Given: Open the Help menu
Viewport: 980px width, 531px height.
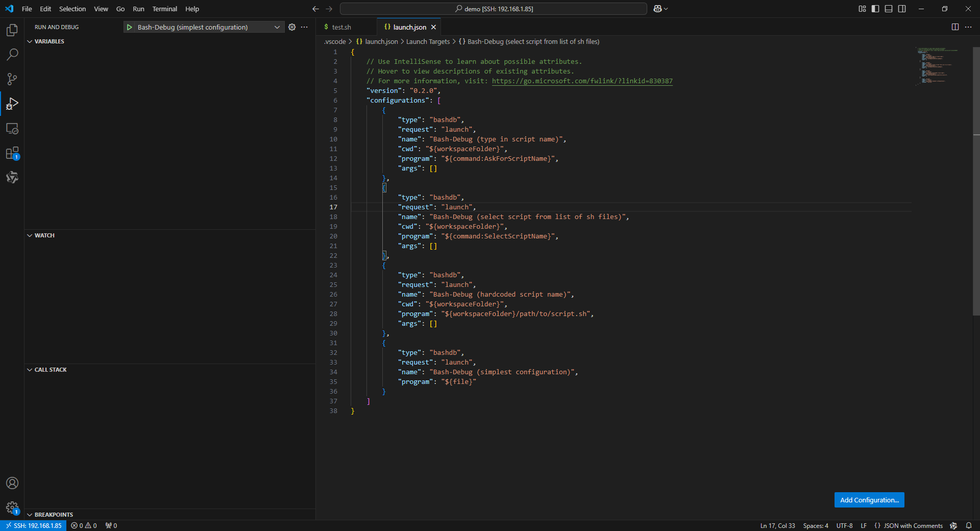Looking at the screenshot, I should click(192, 9).
